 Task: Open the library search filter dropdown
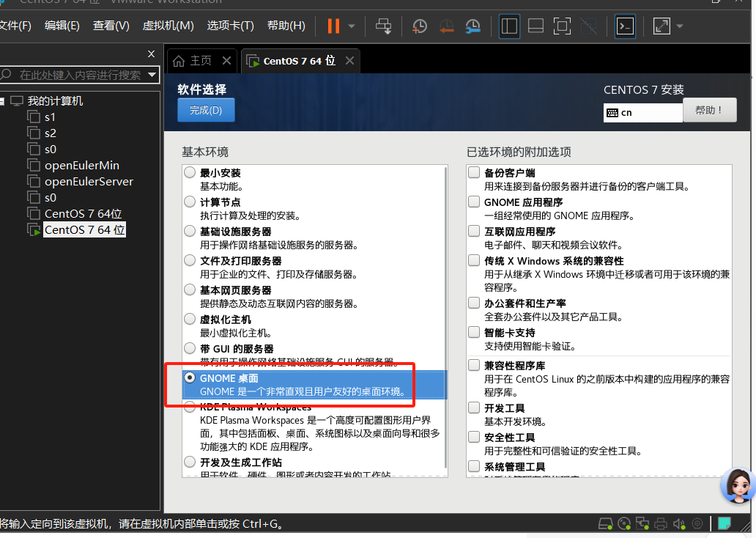tap(152, 75)
